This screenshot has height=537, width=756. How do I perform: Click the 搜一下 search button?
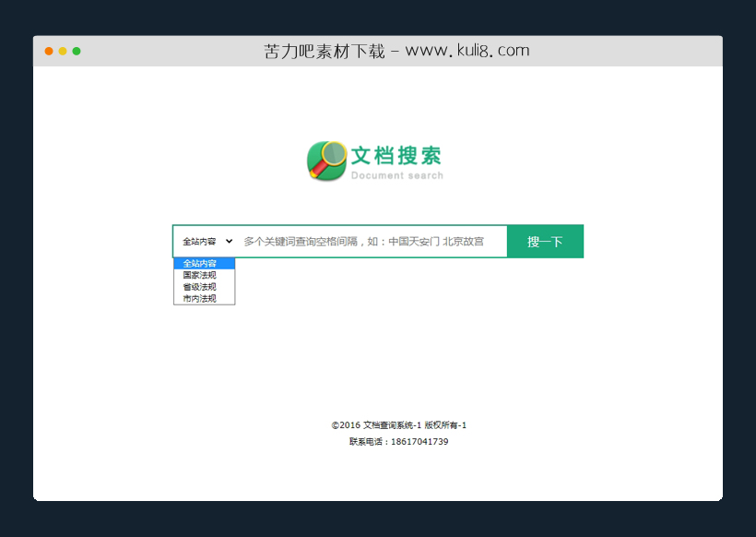click(x=545, y=241)
